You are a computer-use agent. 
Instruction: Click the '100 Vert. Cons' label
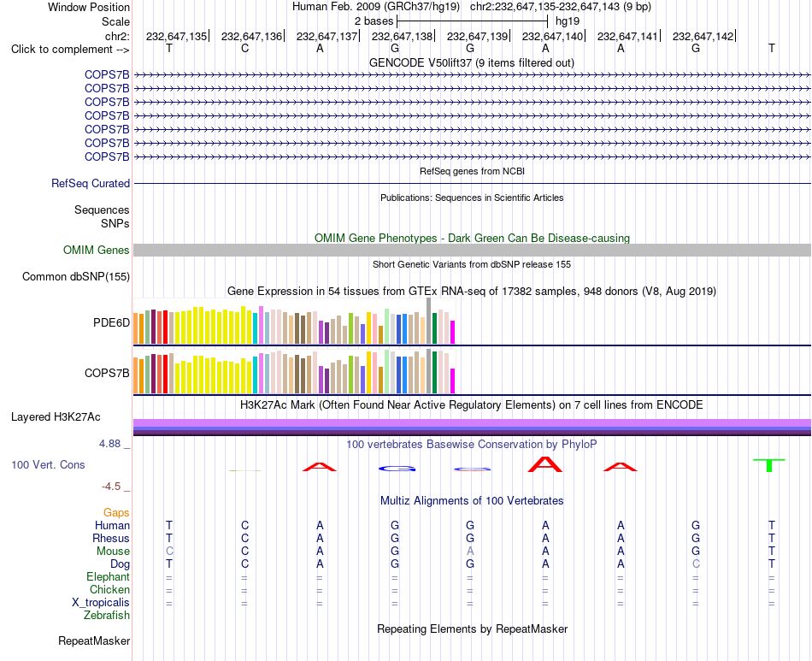[48, 464]
